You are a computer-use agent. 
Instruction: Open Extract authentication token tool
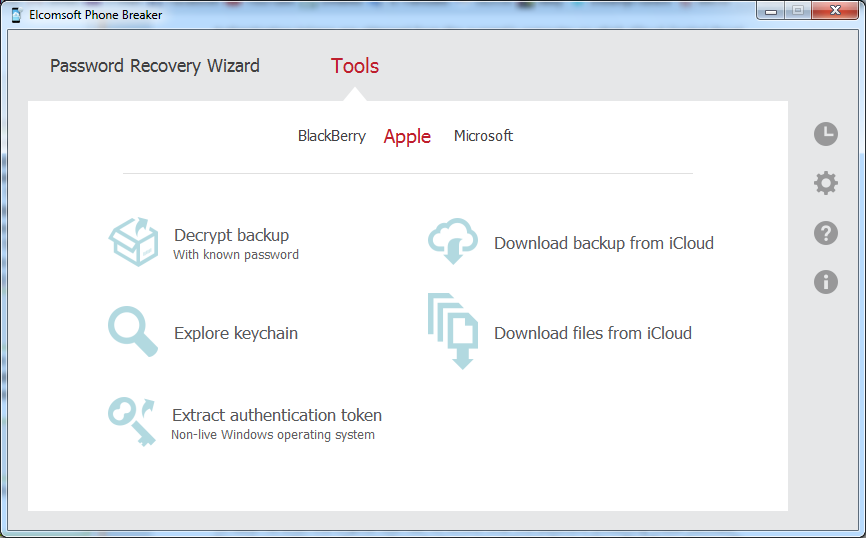point(277,415)
